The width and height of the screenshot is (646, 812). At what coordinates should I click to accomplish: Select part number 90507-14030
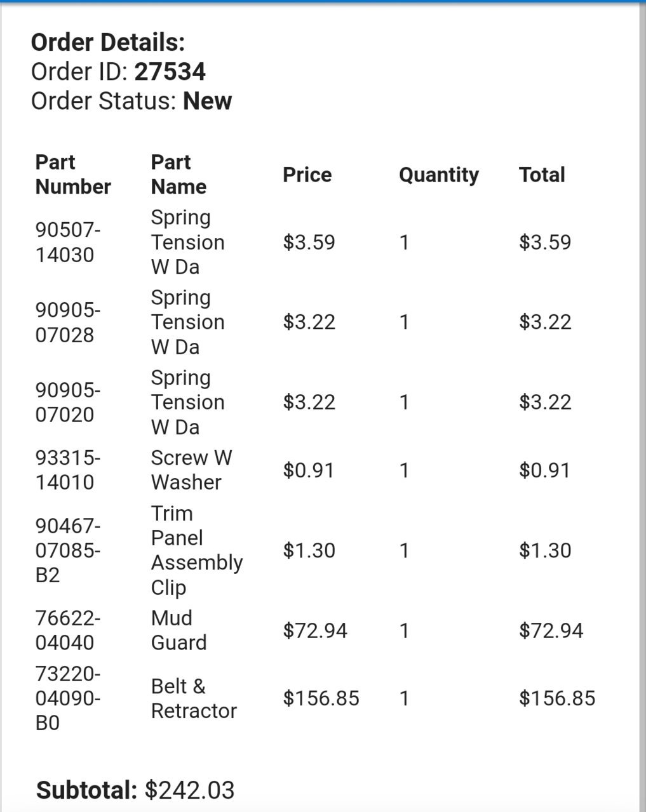[x=68, y=243]
